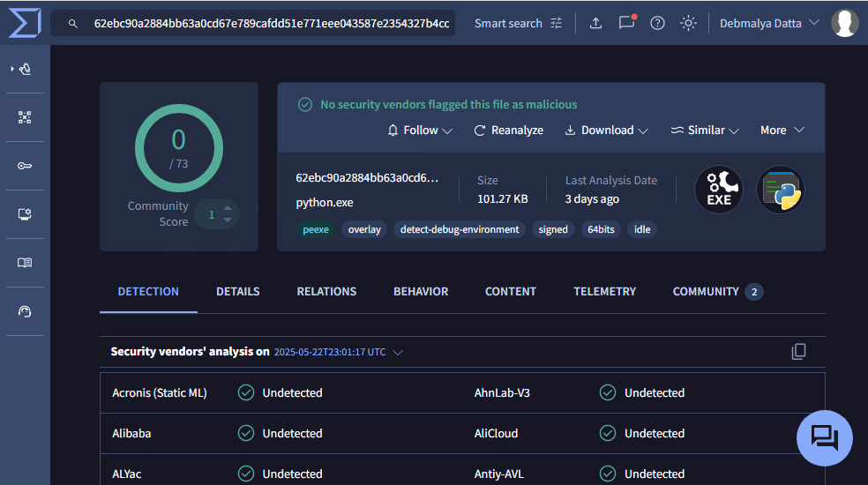Click AhnLab-V3 undetected check icon
This screenshot has height=485, width=868.
(x=608, y=392)
